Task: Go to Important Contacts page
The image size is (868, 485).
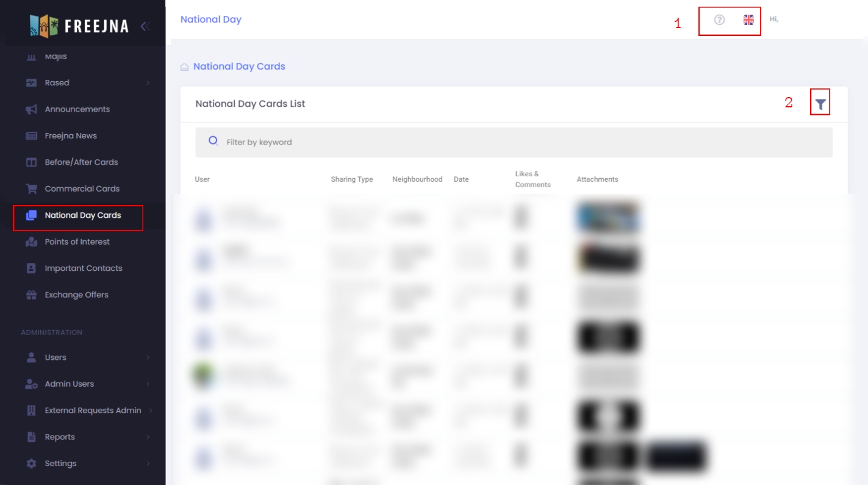Action: (x=83, y=268)
